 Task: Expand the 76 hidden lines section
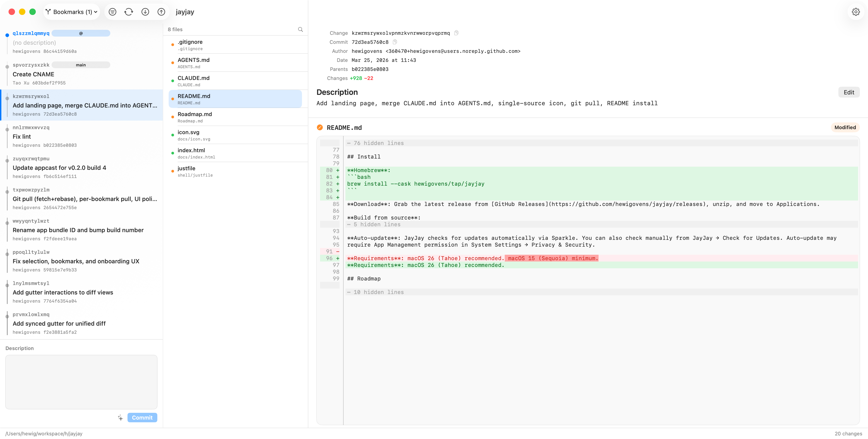[378, 143]
